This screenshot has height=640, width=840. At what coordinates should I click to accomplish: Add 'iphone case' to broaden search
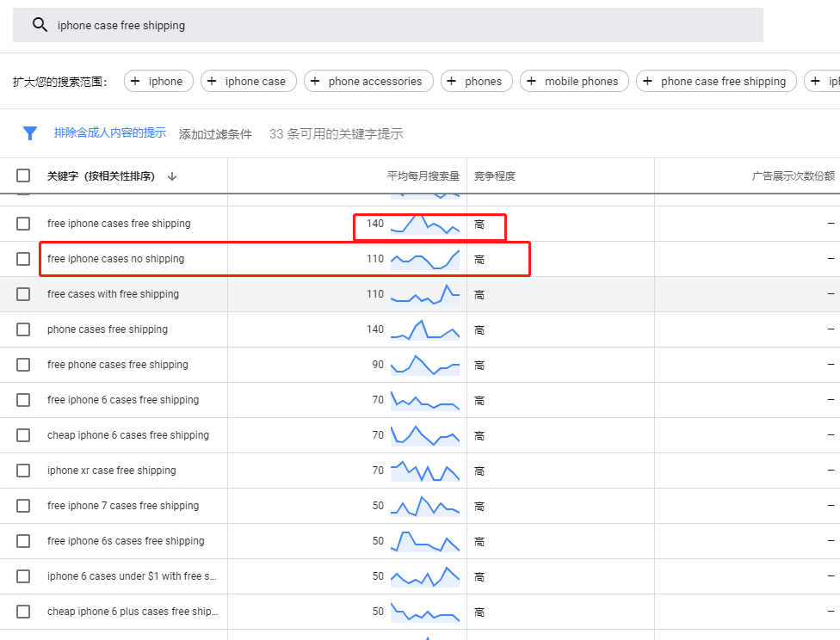click(x=249, y=81)
